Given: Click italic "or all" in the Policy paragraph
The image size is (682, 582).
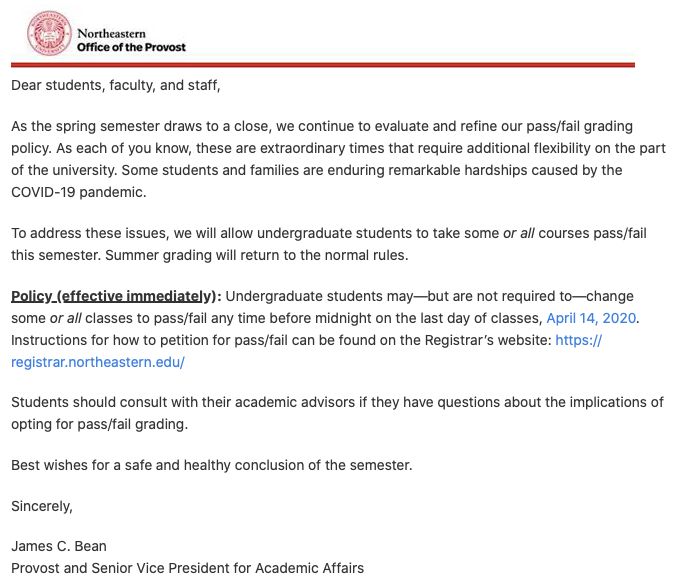Looking at the screenshot, I should (64, 318).
